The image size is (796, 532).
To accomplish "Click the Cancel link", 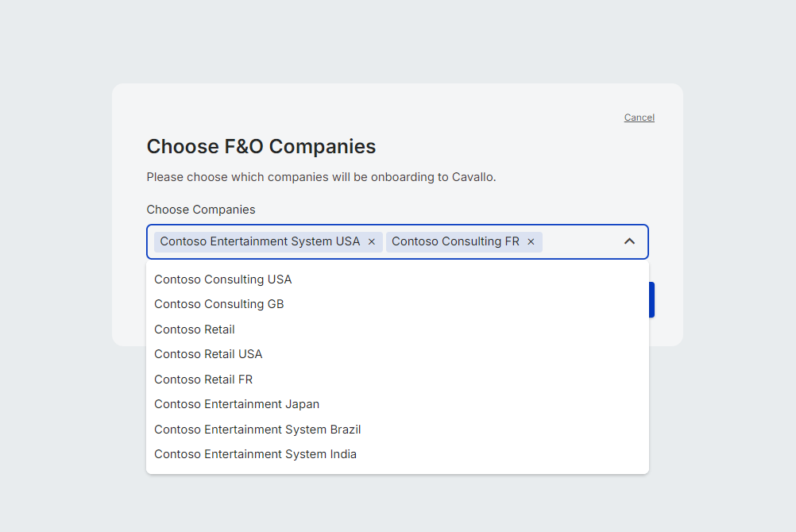I will point(639,118).
